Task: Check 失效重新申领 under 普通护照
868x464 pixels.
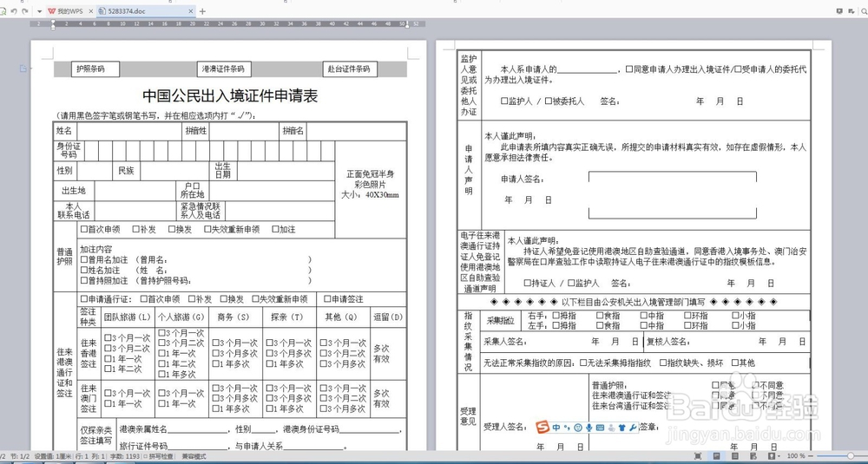Action: coord(207,229)
